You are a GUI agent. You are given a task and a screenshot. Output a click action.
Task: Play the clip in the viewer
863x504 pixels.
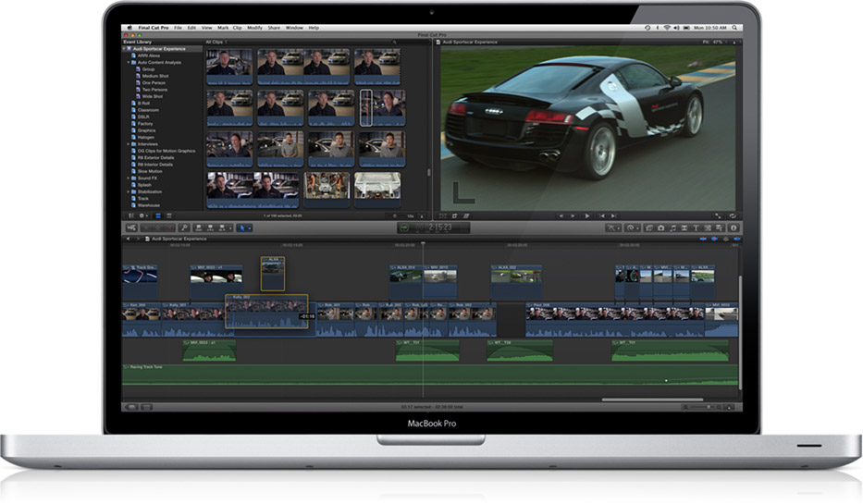pos(587,215)
